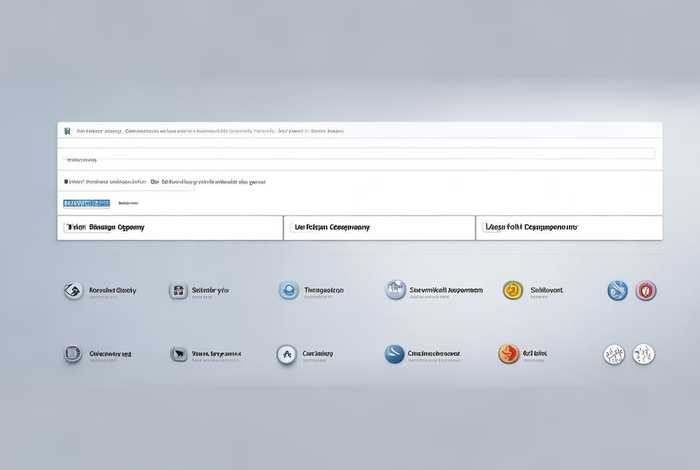The image size is (700, 470).
Task: Open the orange-red circular icon in second row
Action: pyautogui.click(x=509, y=354)
